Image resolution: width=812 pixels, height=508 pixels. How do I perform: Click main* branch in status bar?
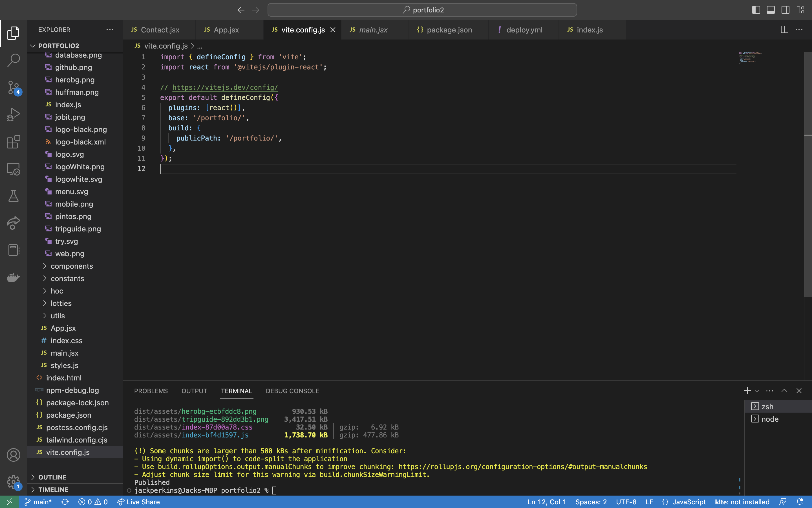38,502
